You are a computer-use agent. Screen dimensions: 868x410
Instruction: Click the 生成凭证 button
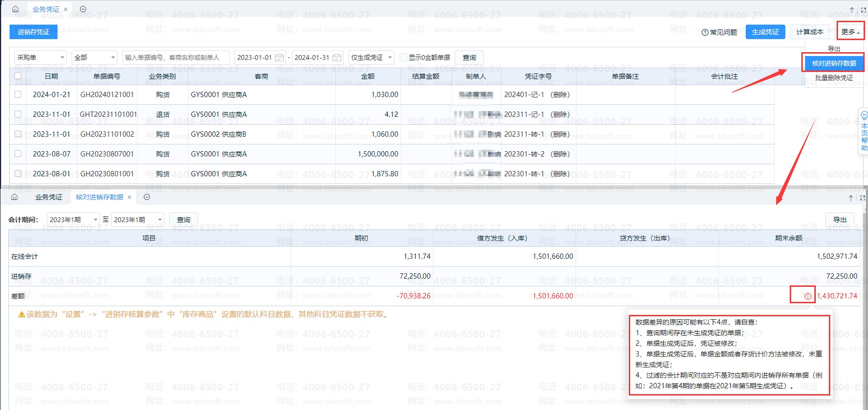pyautogui.click(x=766, y=32)
